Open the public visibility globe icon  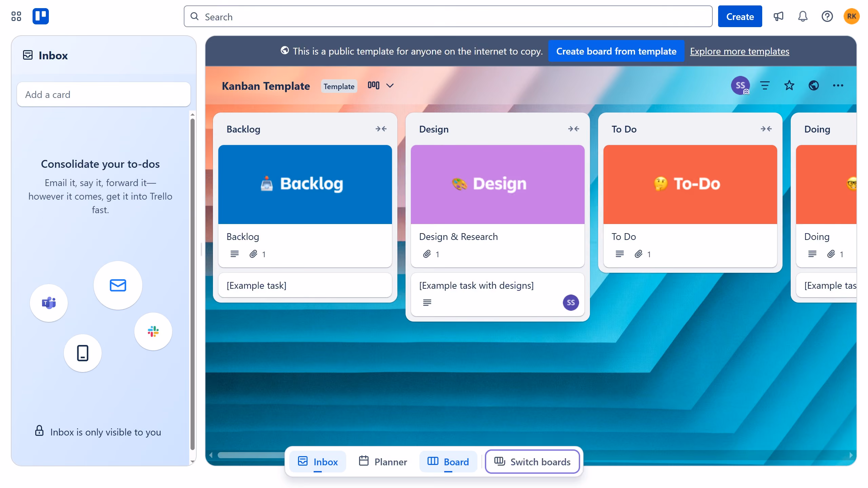click(814, 85)
